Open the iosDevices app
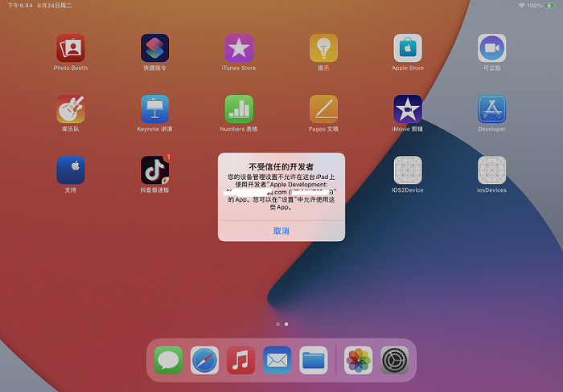This screenshot has height=392, width=563. click(492, 170)
